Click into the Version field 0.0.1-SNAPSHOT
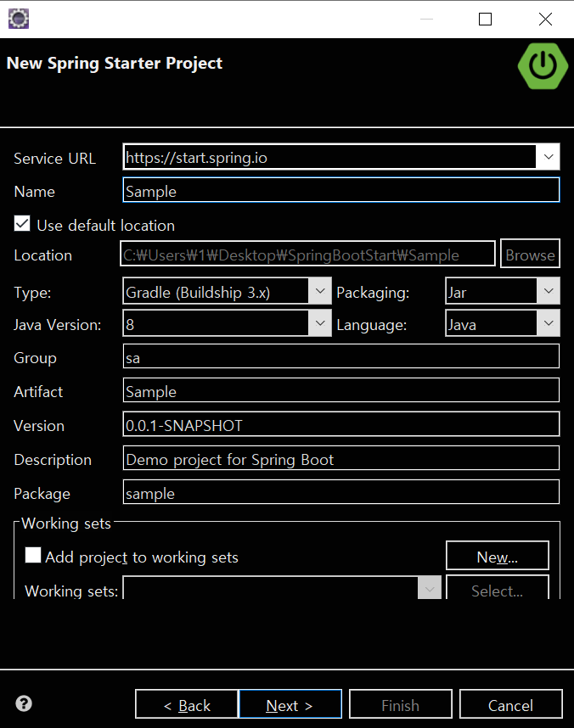This screenshot has height=728, width=574. pyautogui.click(x=341, y=424)
